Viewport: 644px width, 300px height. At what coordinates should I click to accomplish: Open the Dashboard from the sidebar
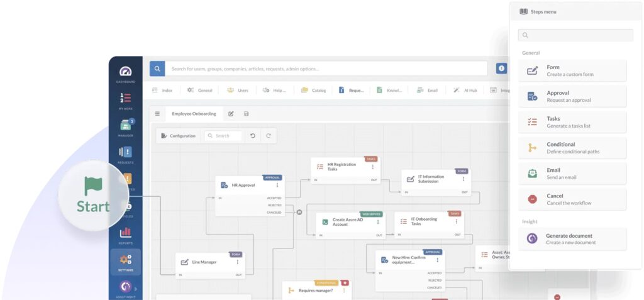(x=125, y=72)
